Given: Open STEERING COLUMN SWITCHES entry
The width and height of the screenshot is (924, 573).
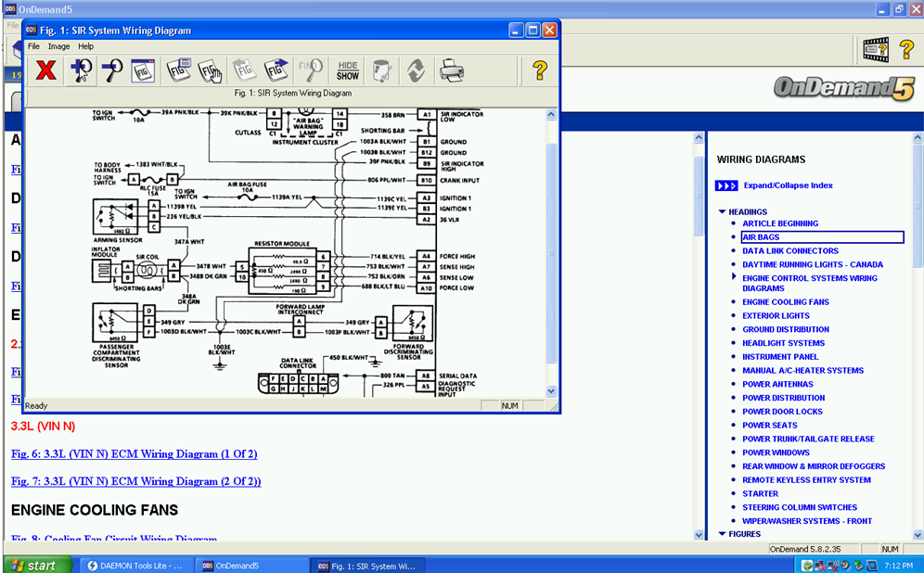Looking at the screenshot, I should (800, 507).
